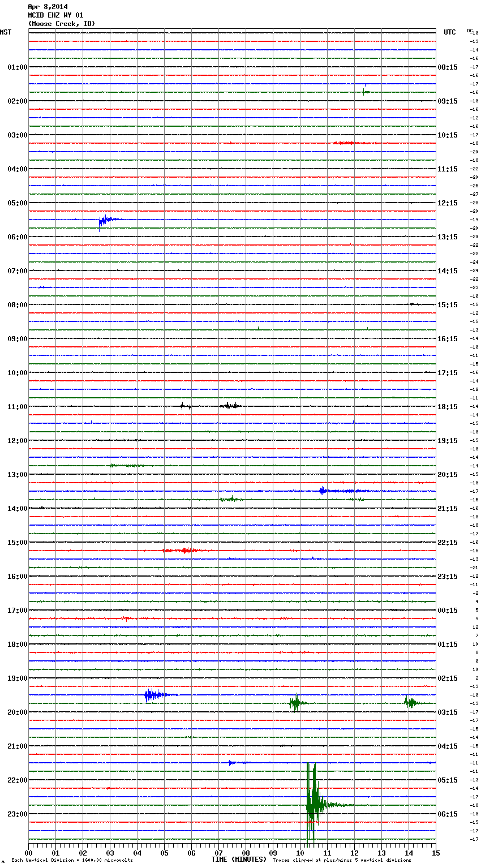This screenshot has width=481, height=868.
Task: Click the UTC time label "16:15"
Action: 448,339
